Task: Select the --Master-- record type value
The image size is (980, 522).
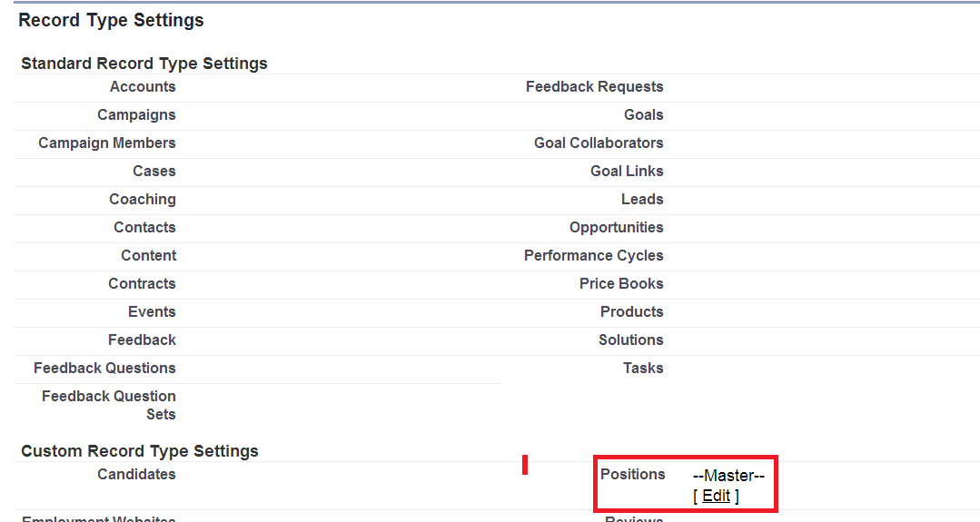Action: (728, 476)
